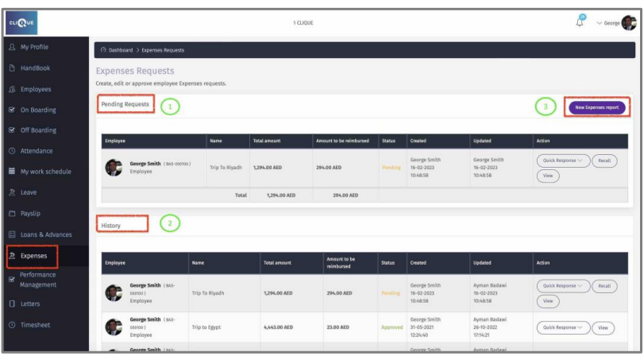
Task: Open the HandBook sidebar icon
Action: [x=12, y=68]
